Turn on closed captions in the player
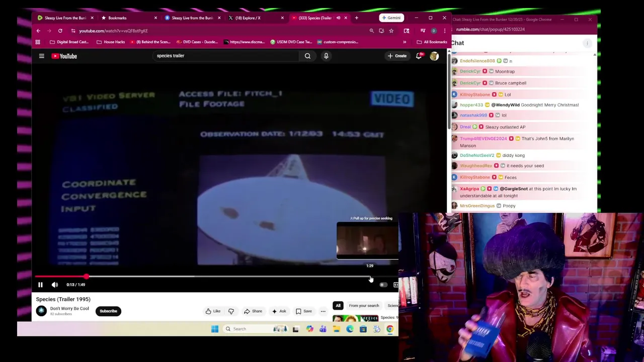The height and width of the screenshot is (362, 644). (396, 285)
